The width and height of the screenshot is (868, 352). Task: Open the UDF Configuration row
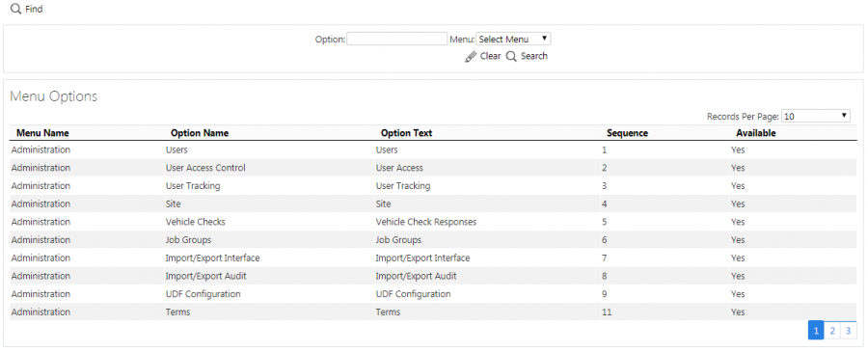point(433,294)
